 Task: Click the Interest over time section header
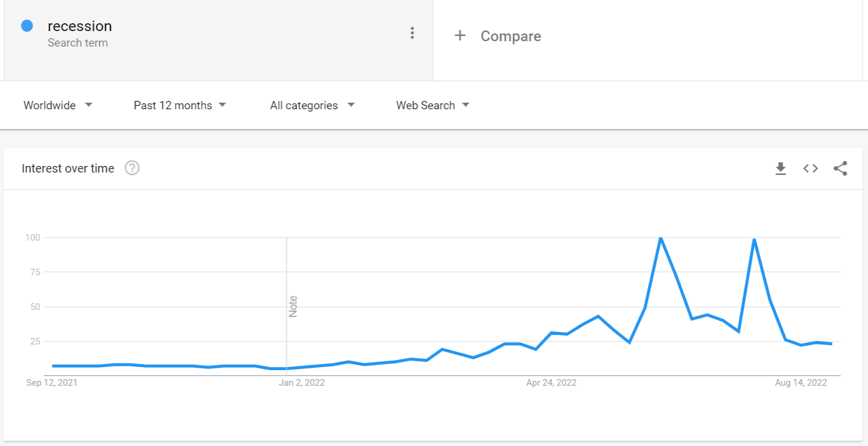coord(67,168)
